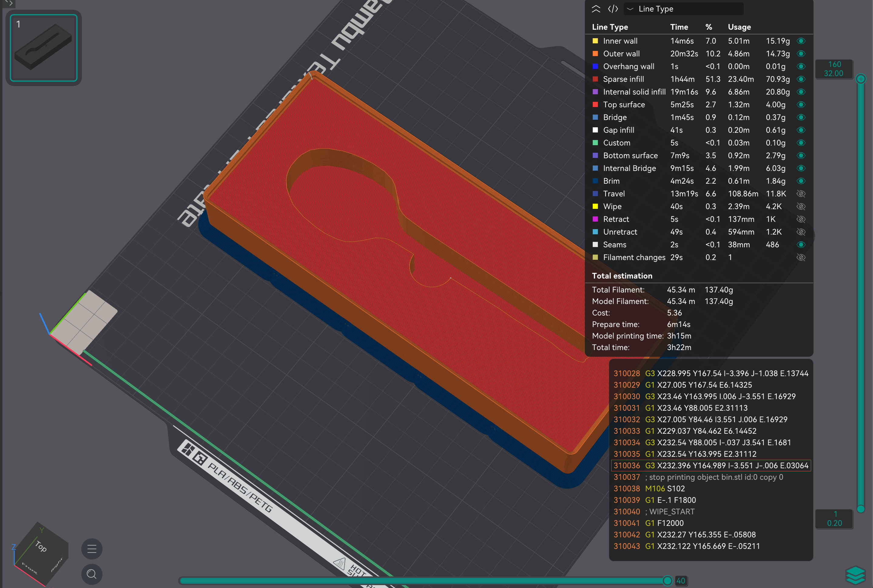Click the G-code view code brackets icon
873x588 pixels.
point(613,9)
